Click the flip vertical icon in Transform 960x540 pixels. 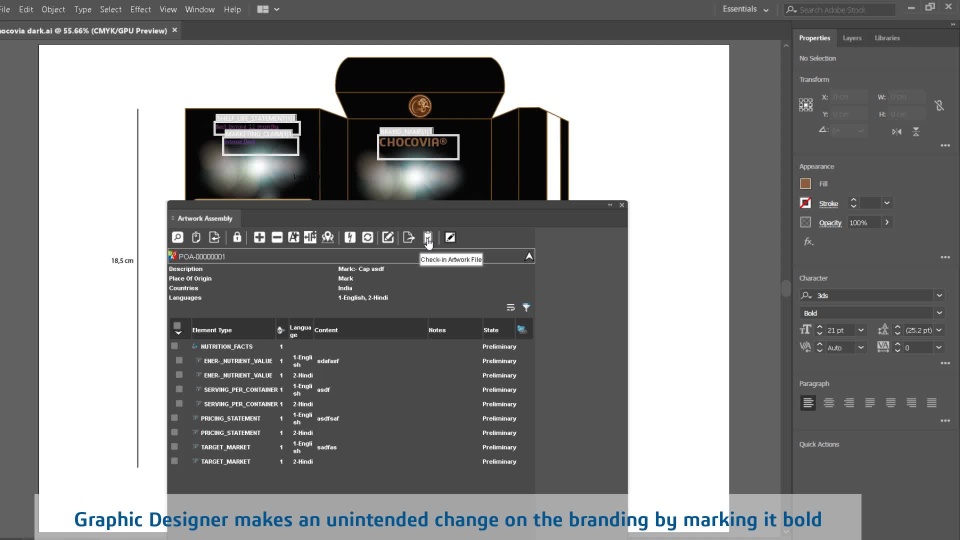pyautogui.click(x=916, y=132)
